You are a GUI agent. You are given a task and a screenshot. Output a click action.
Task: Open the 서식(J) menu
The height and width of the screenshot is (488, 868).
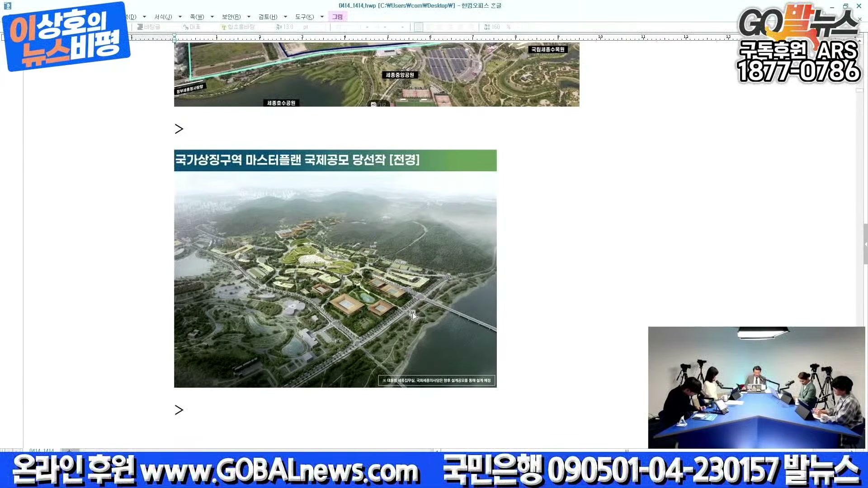click(x=163, y=17)
